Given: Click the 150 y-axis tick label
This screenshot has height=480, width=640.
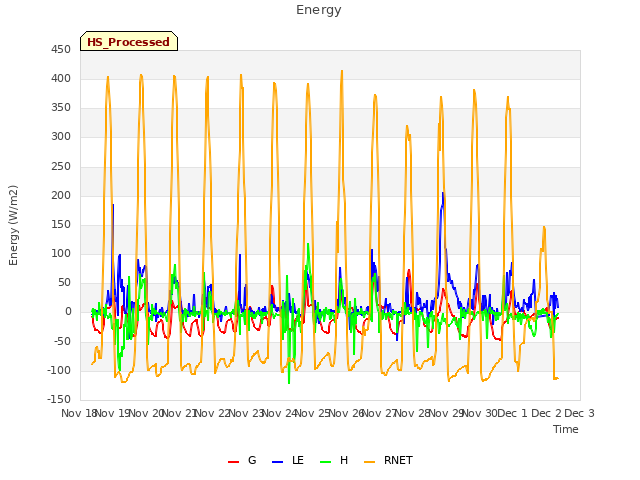Looking at the screenshot, I should [x=61, y=224].
